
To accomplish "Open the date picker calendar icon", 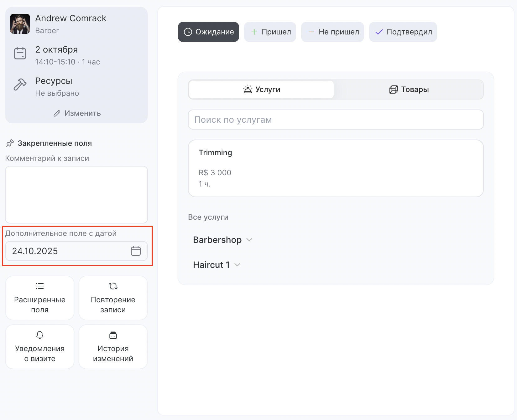I will tap(136, 251).
